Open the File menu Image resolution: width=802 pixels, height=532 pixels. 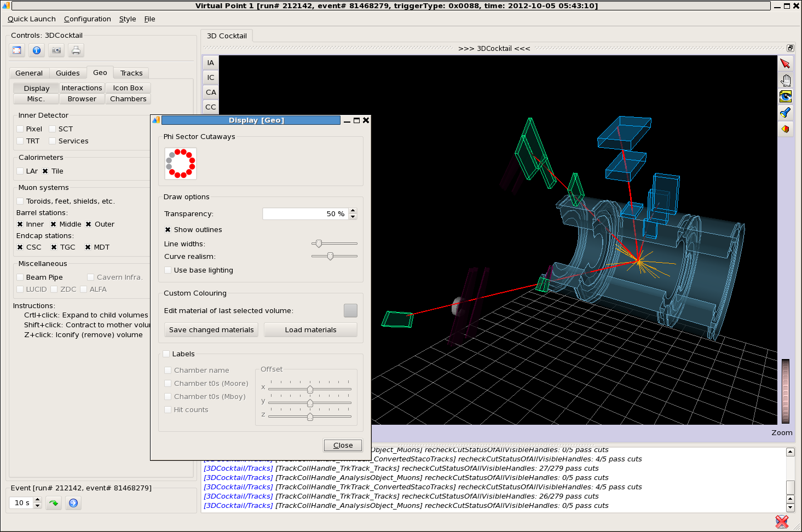tap(150, 19)
